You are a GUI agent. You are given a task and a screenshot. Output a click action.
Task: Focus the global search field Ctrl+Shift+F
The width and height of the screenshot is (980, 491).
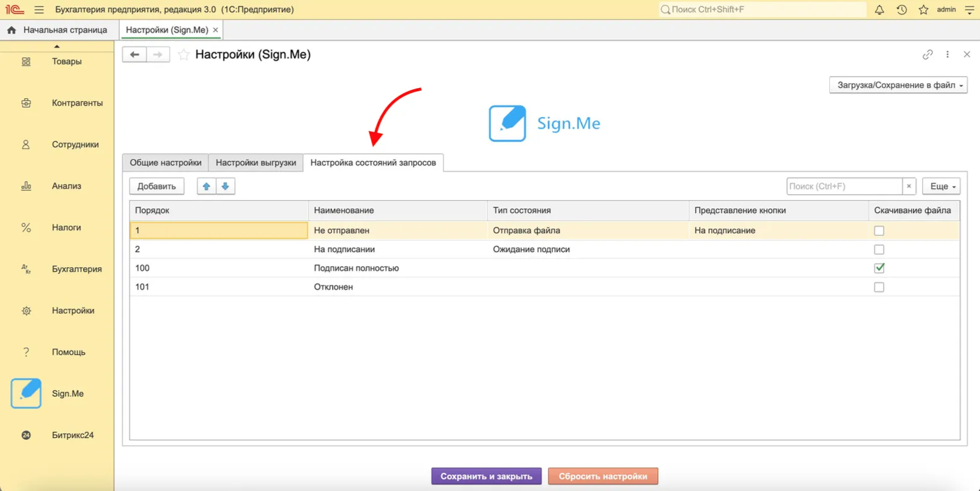pyautogui.click(x=762, y=10)
